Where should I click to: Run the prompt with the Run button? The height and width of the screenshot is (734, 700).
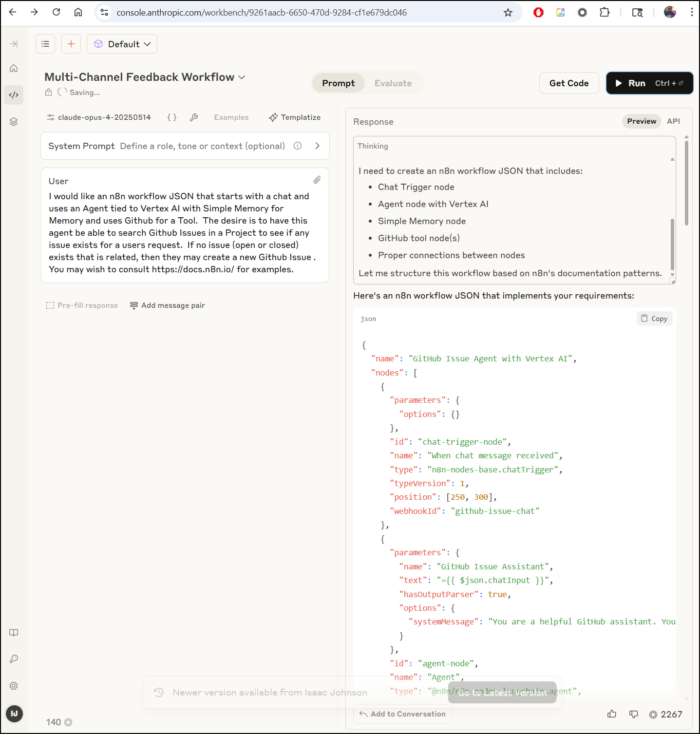(x=649, y=83)
